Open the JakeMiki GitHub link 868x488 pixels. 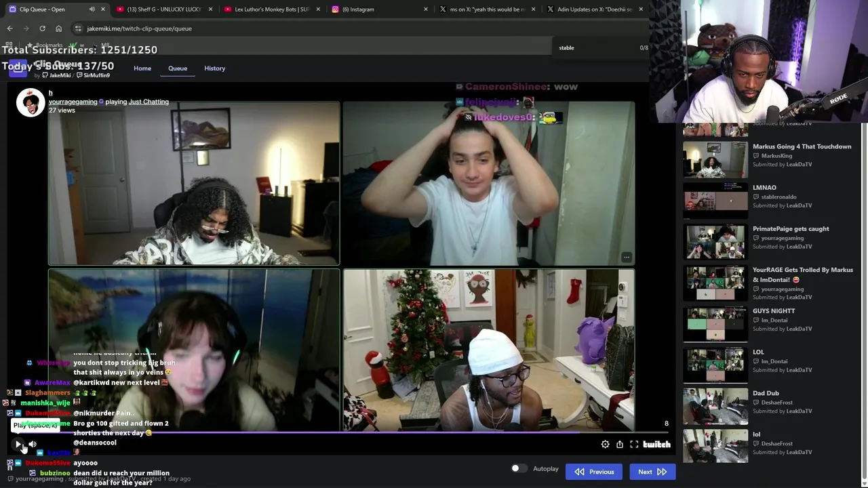pos(56,75)
